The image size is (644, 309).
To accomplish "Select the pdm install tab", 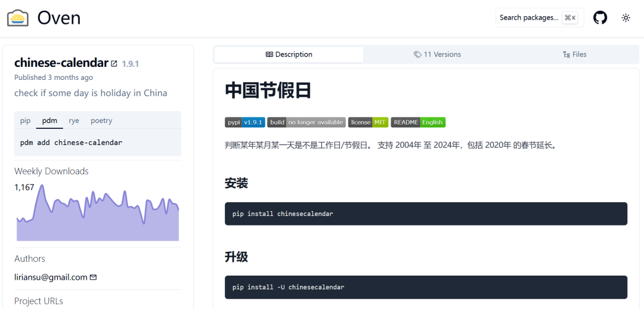I will pos(49,120).
